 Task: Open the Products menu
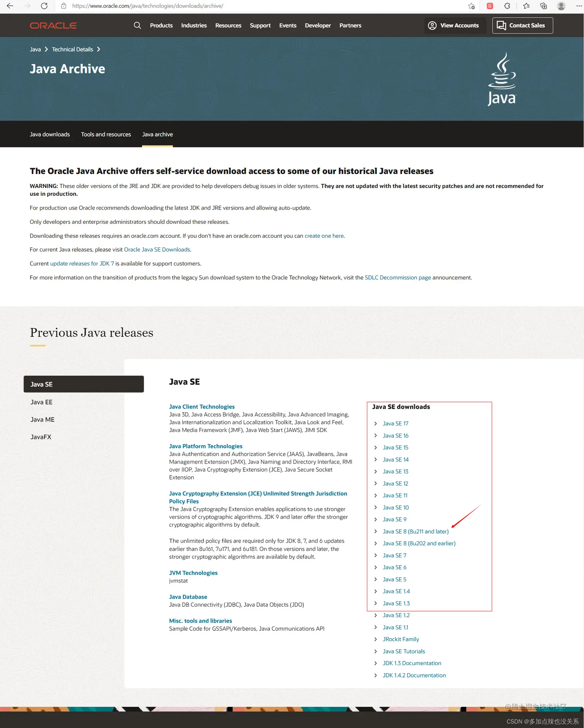(161, 25)
